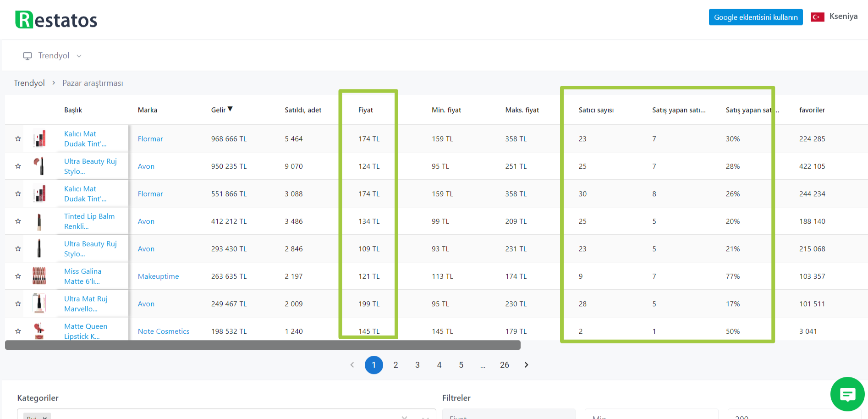The height and width of the screenshot is (419, 868).
Task: Open Ultra Beauty Ruj Stylo 950 235 TL product
Action: [90, 166]
